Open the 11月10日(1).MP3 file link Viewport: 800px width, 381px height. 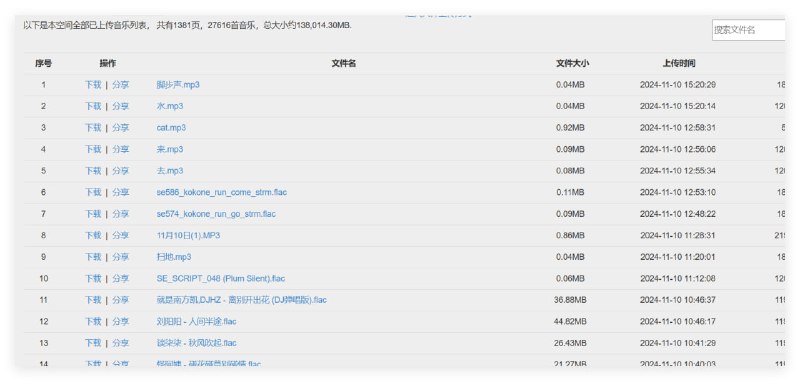pyautogui.click(x=189, y=235)
